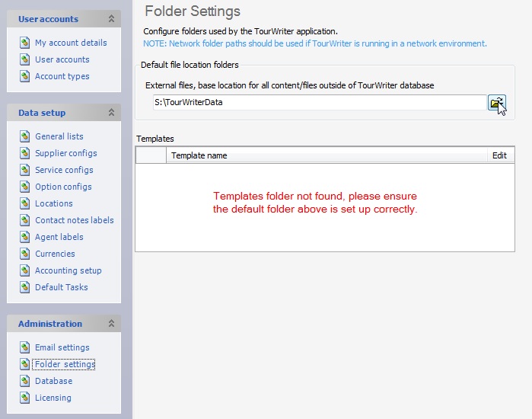Click the icon next to Locations

tap(25, 203)
